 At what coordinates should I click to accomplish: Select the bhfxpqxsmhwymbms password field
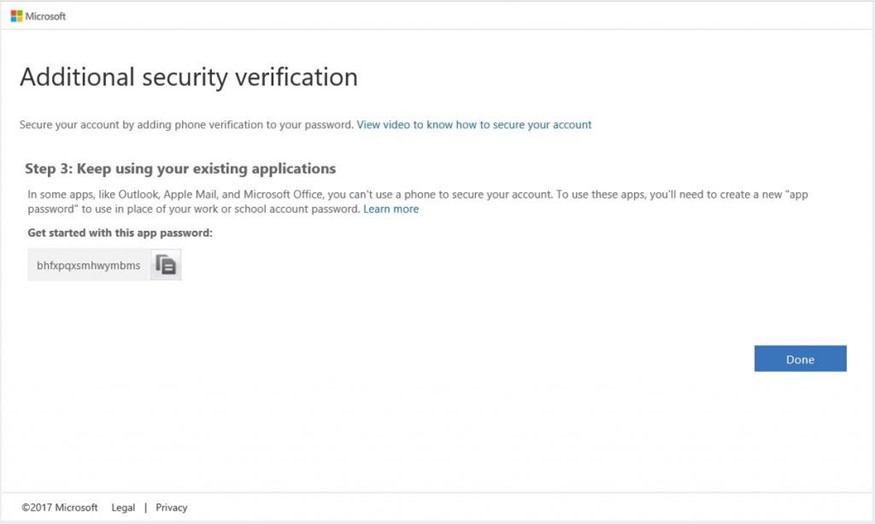89,265
